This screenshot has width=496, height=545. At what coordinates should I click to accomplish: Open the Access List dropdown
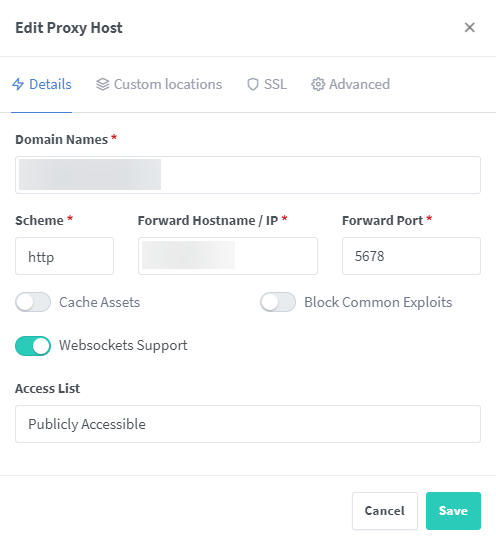click(x=248, y=424)
